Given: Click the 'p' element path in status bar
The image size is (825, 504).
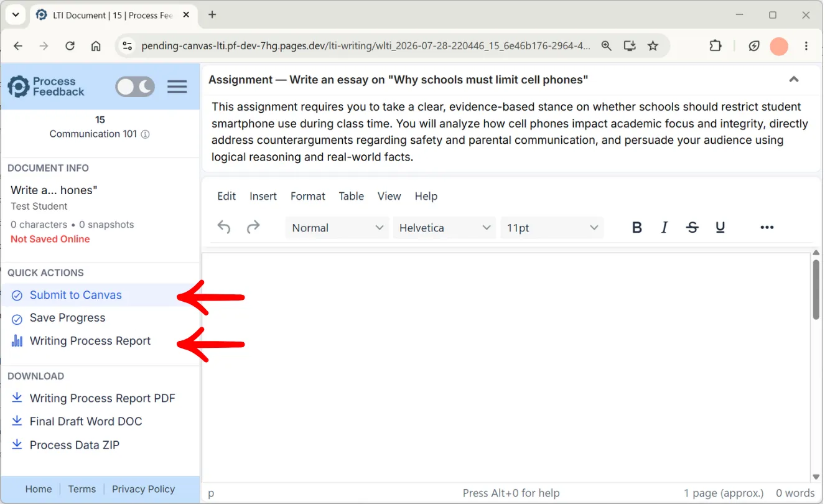Looking at the screenshot, I should (x=211, y=493).
